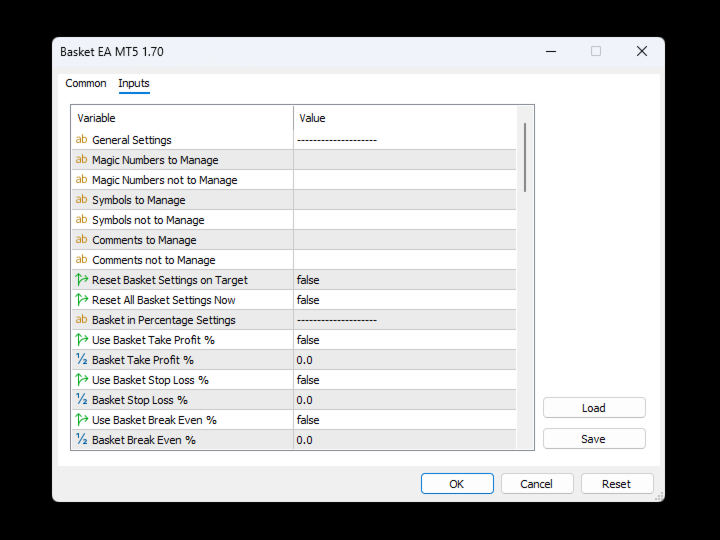
Task: Confirm settings with the OK button
Action: click(457, 484)
